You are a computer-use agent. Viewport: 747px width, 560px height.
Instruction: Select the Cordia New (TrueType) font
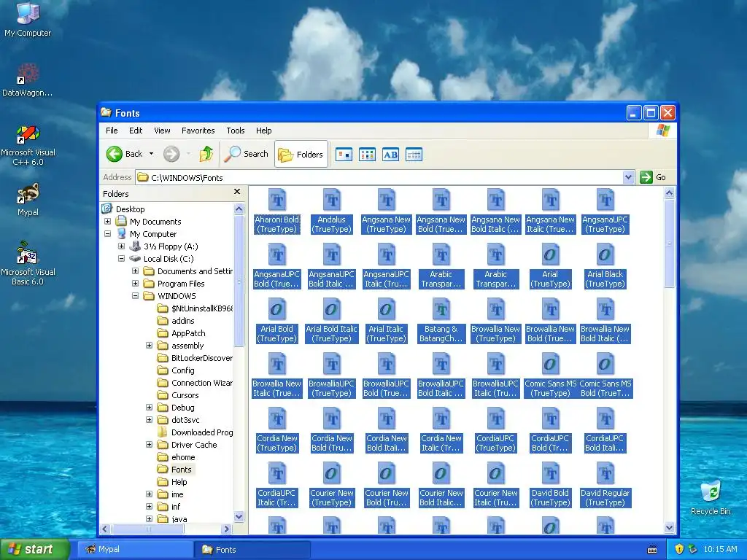tap(276, 430)
